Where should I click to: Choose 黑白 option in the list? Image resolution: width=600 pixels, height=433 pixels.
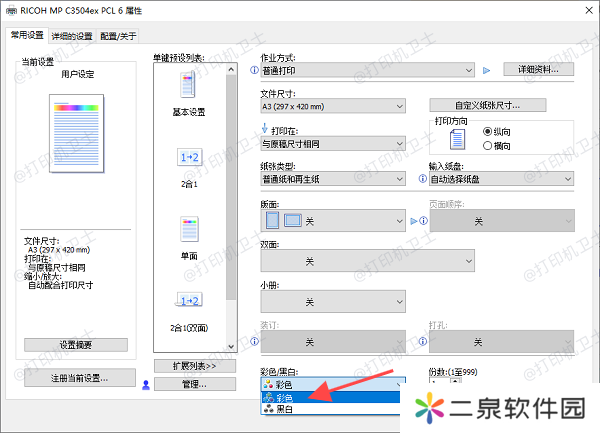click(x=331, y=409)
